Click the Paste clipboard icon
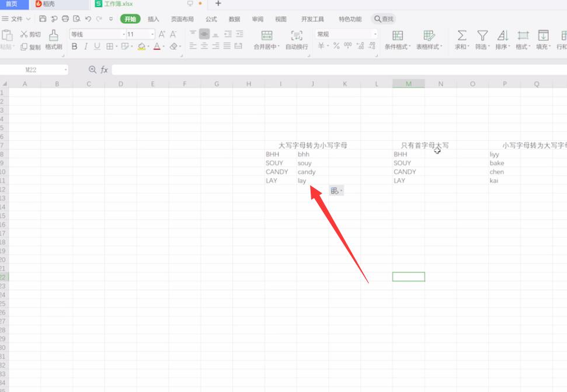This screenshot has width=567, height=392. pos(7,36)
